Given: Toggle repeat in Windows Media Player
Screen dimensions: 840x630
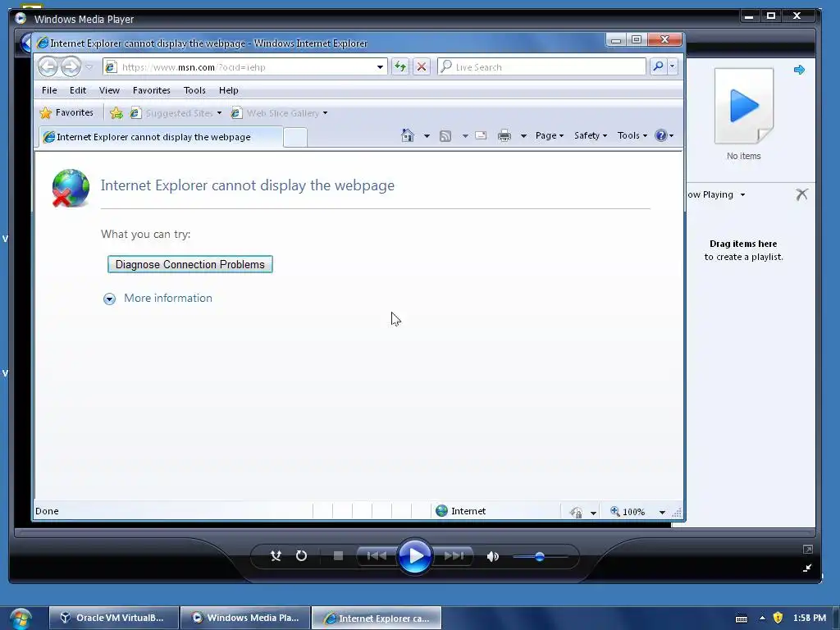Looking at the screenshot, I should click(x=302, y=556).
